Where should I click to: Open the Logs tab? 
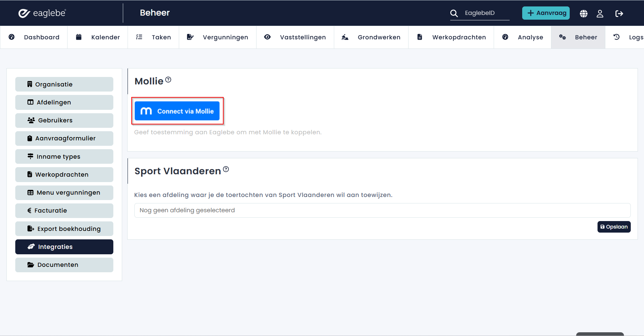tap(625, 37)
